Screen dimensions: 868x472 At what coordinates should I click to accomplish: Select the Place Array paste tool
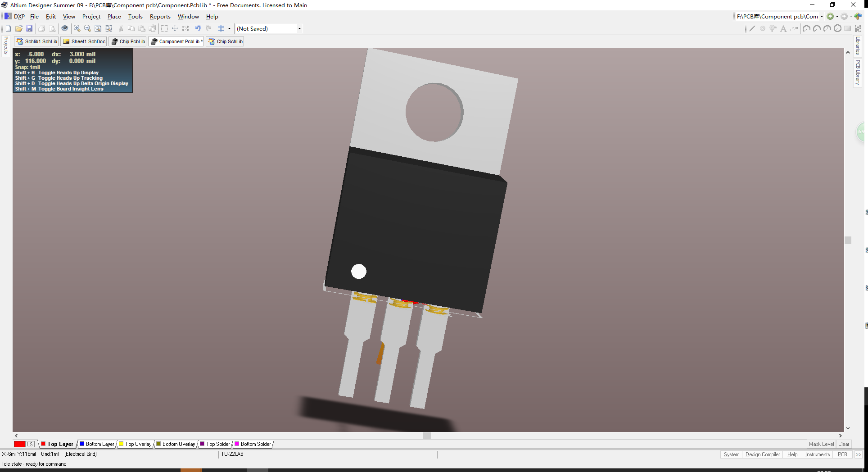(858, 28)
